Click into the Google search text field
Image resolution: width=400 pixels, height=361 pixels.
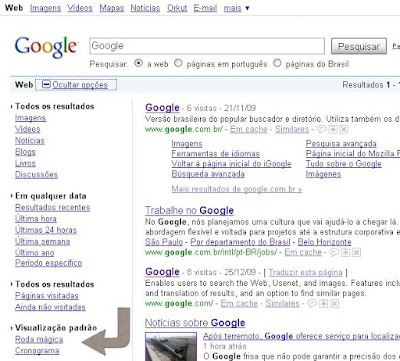pos(207,46)
